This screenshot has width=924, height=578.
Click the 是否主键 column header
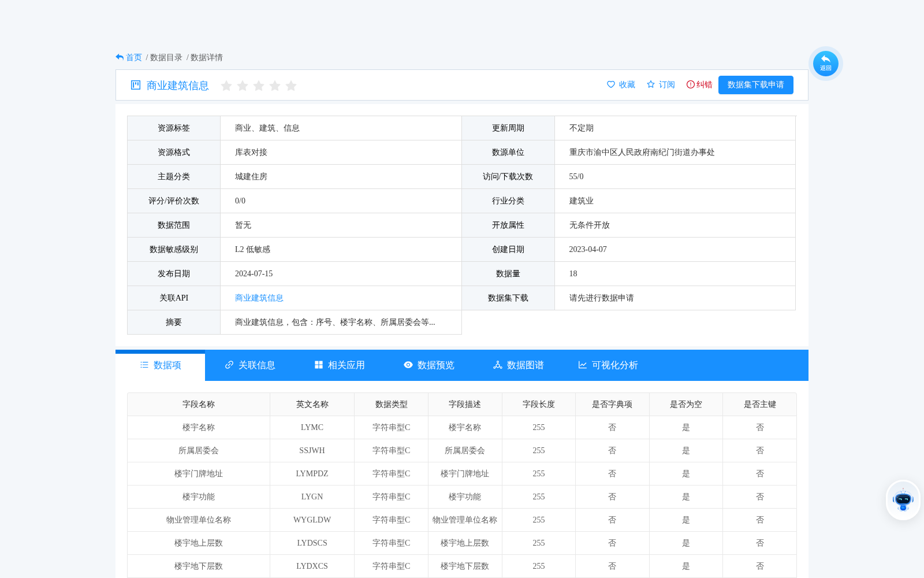pos(760,404)
